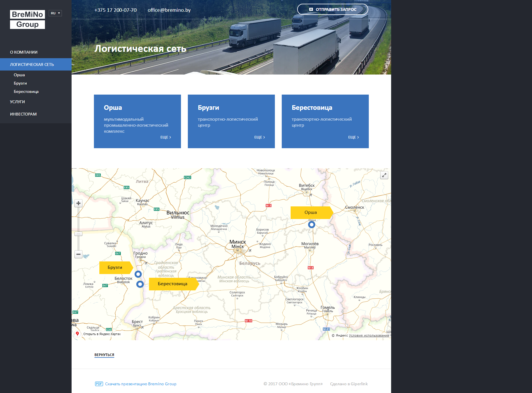532x393 pixels.
Task: Click the M-3 road sign on map
Action: [269, 206]
